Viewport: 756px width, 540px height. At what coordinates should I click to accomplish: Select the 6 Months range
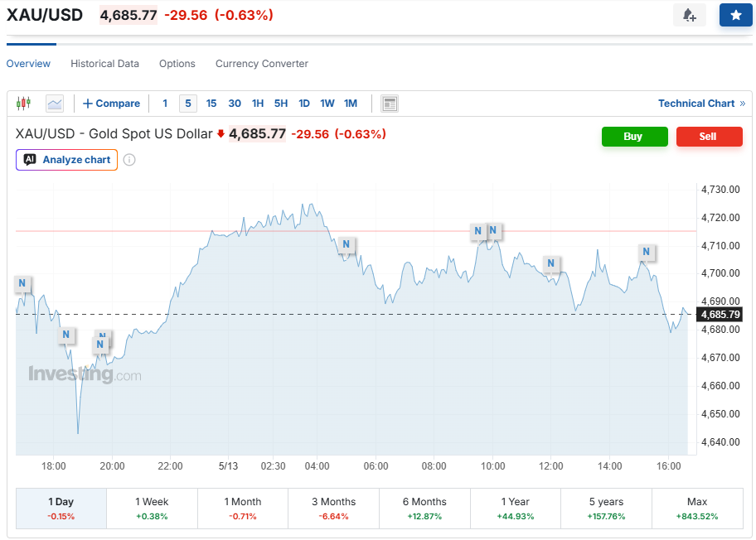point(424,509)
